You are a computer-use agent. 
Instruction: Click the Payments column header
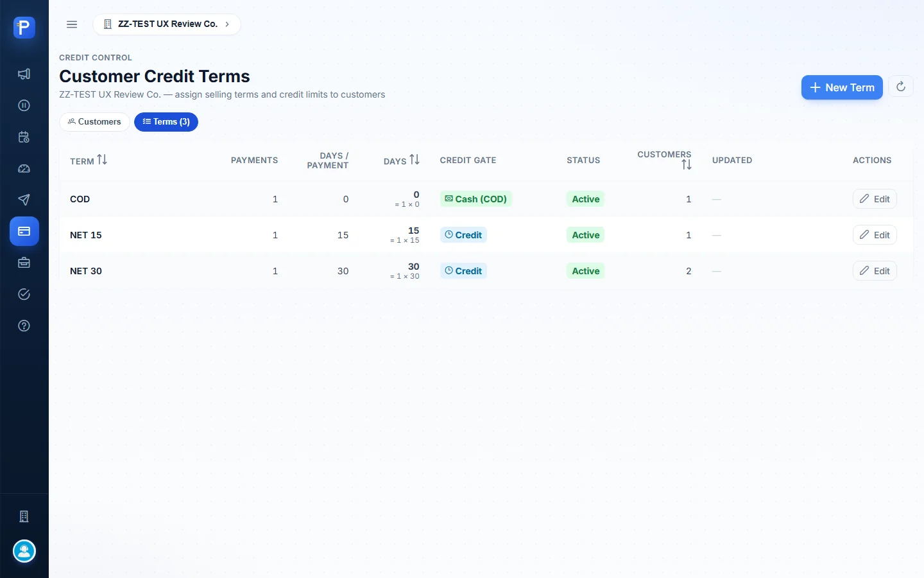point(254,161)
